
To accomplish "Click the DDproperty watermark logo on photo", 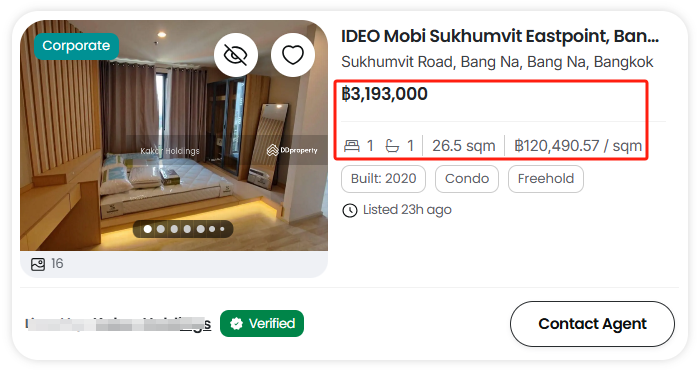I will [292, 150].
